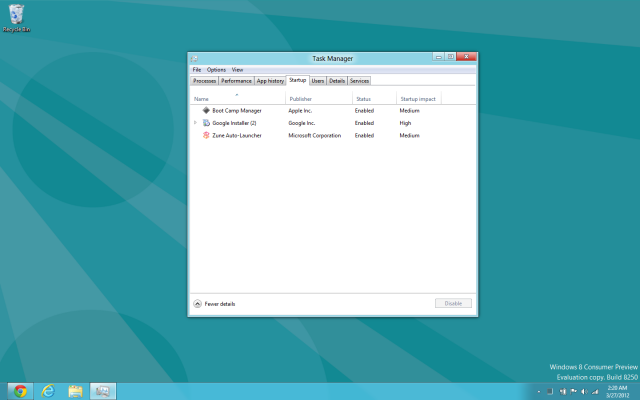Image resolution: width=640 pixels, height=400 pixels.
Task: Show hidden system tray icons
Action: point(541,391)
